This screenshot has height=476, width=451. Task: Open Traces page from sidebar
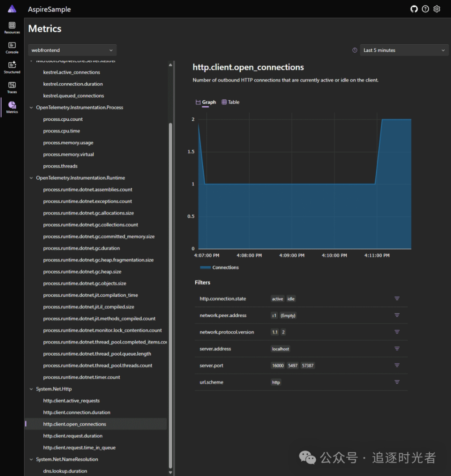pos(12,87)
